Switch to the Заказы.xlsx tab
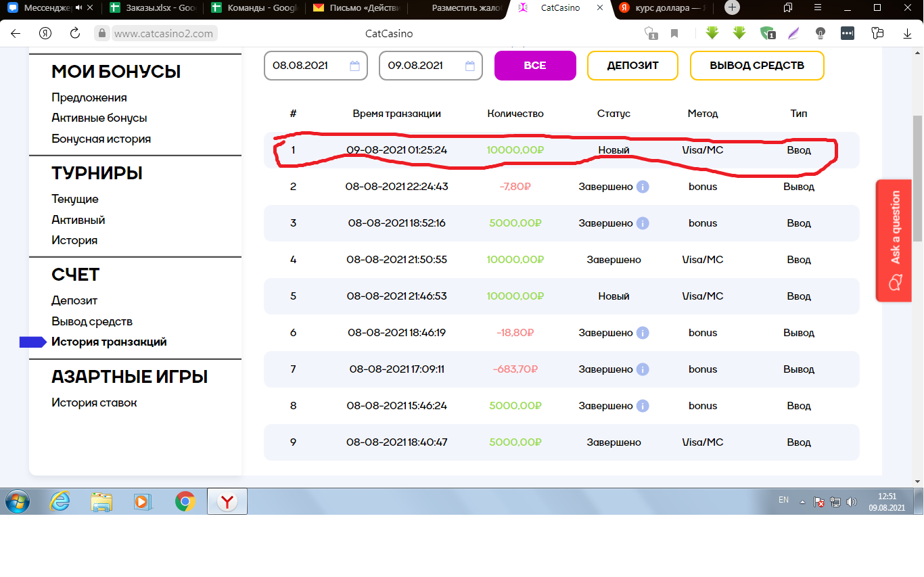Image resolution: width=924 pixels, height=577 pixels. coord(153,8)
